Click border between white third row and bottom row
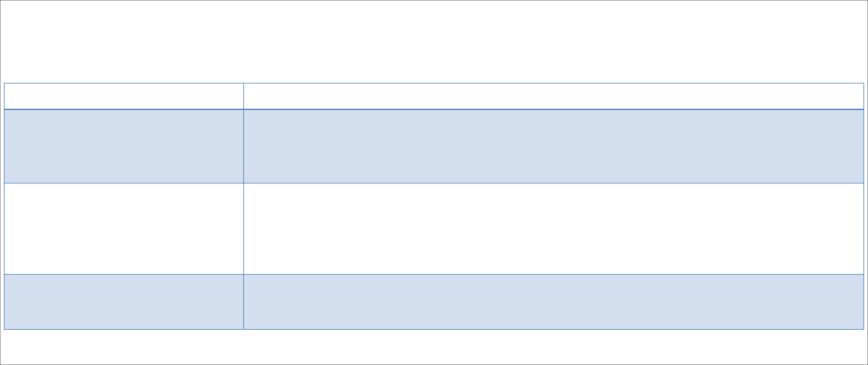Image resolution: width=868 pixels, height=365 pixels. [434, 274]
